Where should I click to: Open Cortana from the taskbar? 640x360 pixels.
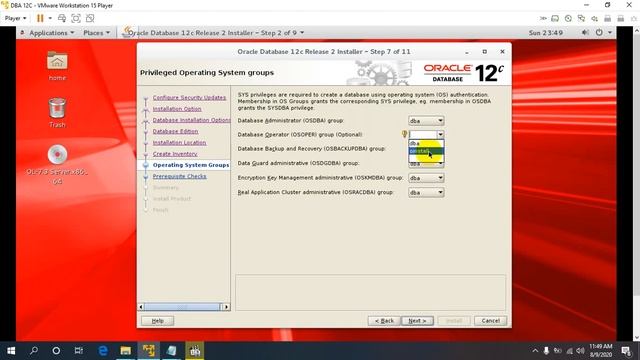pos(56,351)
